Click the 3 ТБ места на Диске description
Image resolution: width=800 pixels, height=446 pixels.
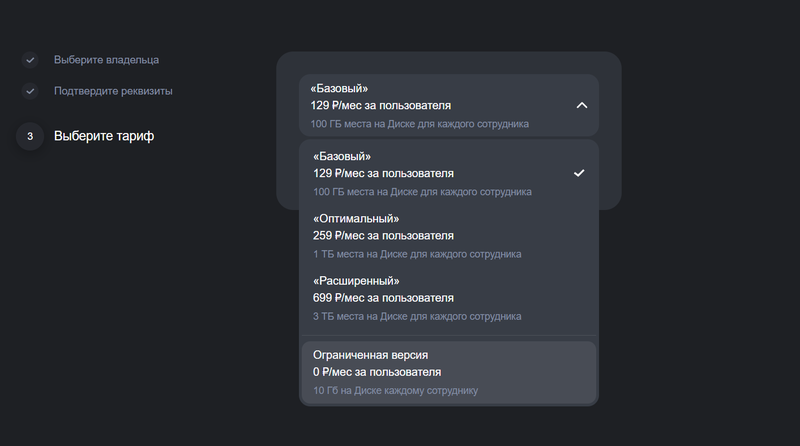[x=417, y=316]
